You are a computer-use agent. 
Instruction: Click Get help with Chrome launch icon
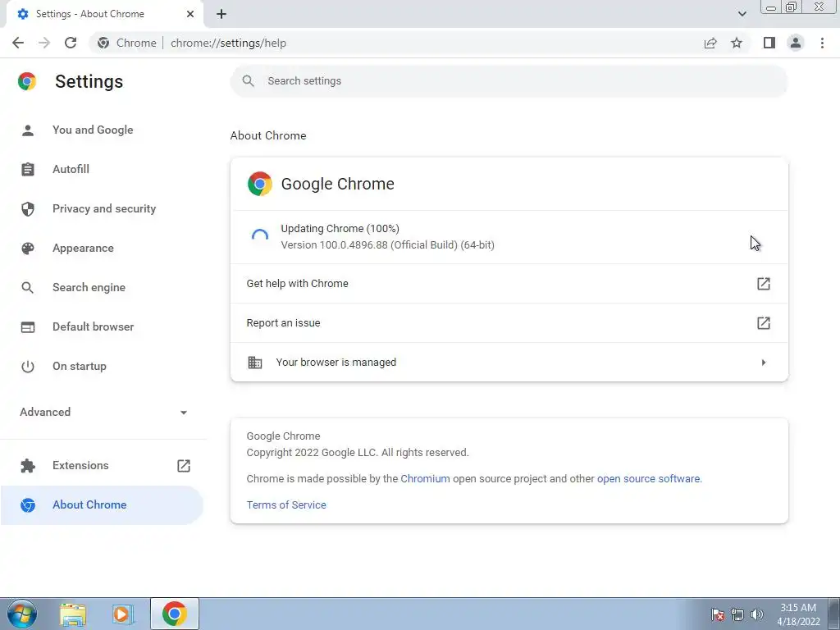pos(764,283)
